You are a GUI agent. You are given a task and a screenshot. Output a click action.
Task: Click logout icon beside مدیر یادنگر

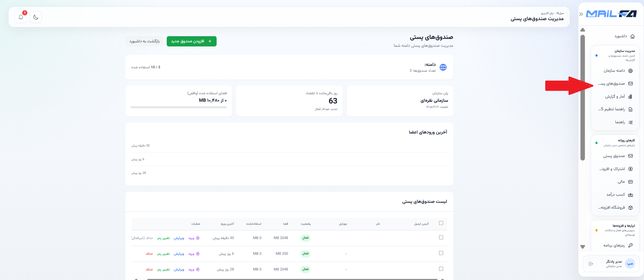tap(591, 264)
